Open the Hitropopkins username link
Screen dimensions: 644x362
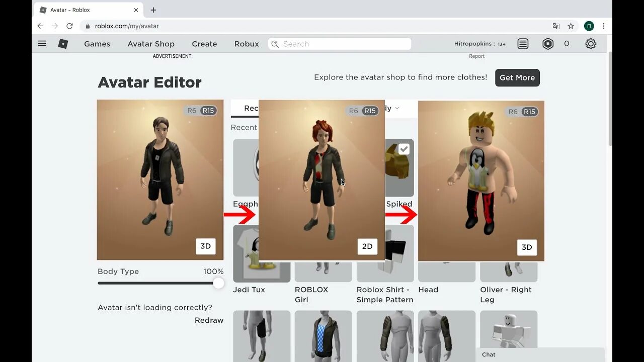[x=472, y=44]
